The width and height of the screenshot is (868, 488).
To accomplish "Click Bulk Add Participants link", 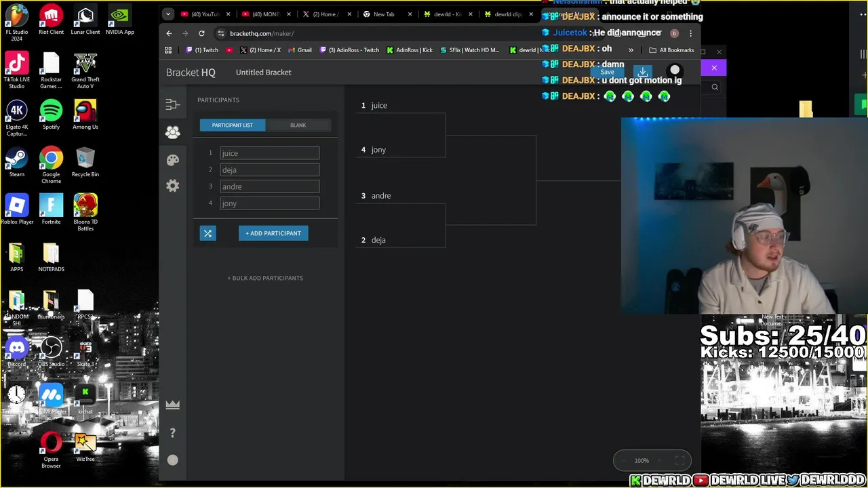I will tap(265, 278).
